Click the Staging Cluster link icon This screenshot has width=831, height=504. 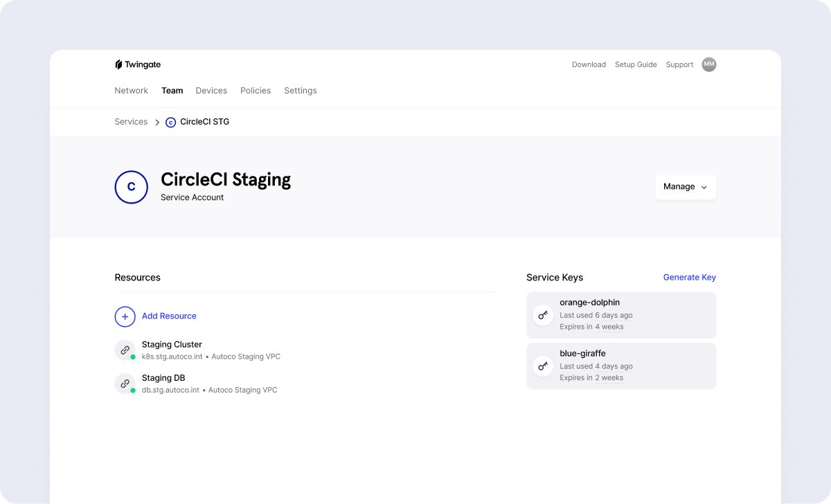point(125,350)
